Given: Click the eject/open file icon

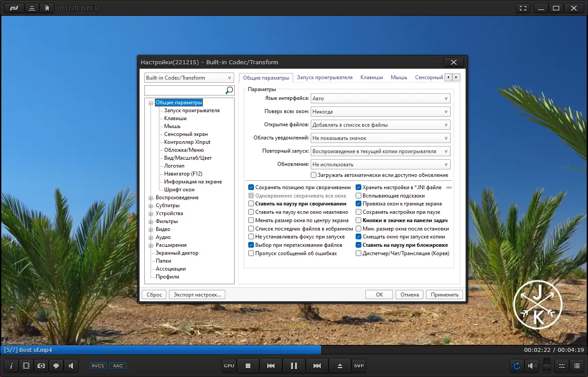Looking at the screenshot, I should [339, 366].
